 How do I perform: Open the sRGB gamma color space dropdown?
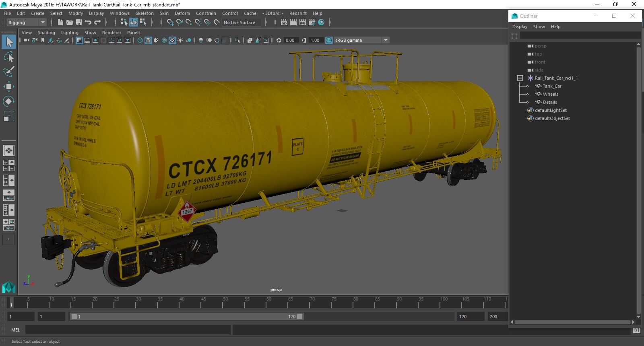click(361, 40)
